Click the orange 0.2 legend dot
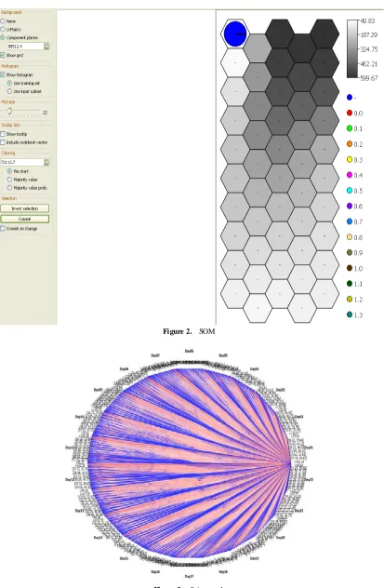The height and width of the screenshot is (588, 384). [x=350, y=144]
